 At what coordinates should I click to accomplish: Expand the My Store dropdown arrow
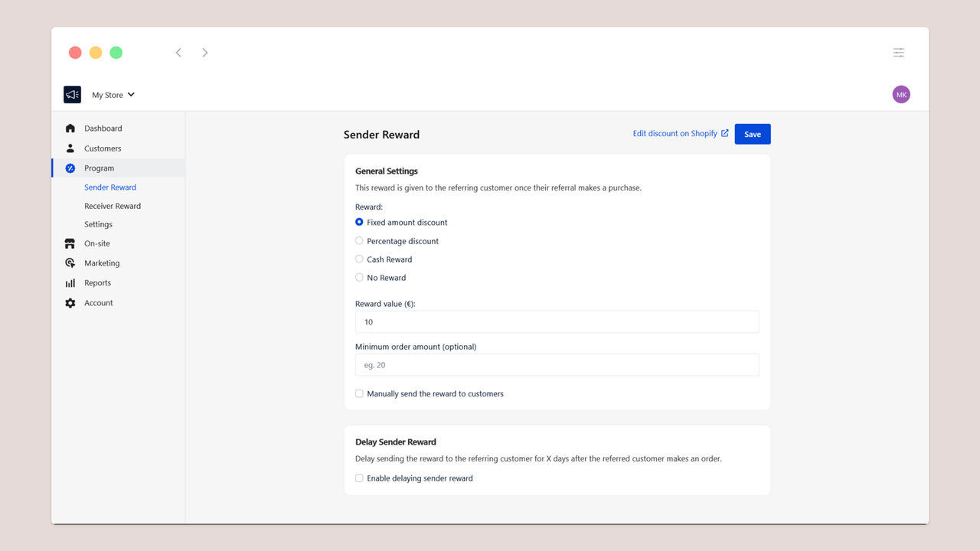(131, 95)
